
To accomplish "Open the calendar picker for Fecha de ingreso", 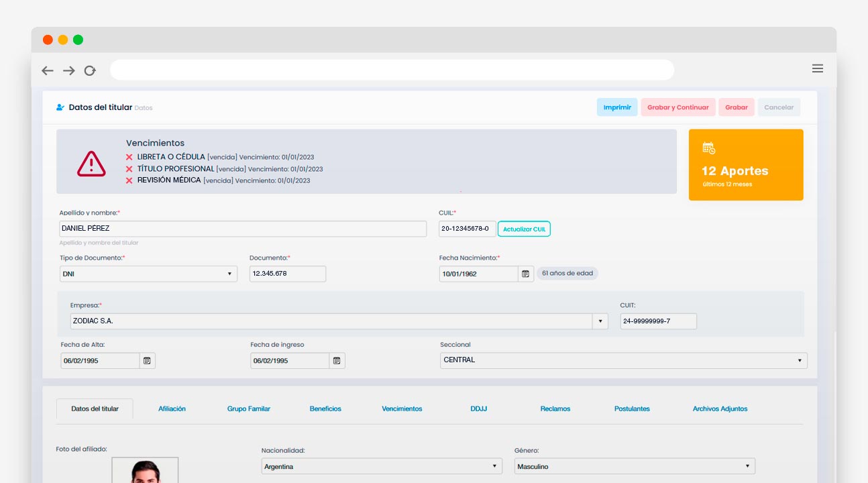I will click(x=337, y=361).
